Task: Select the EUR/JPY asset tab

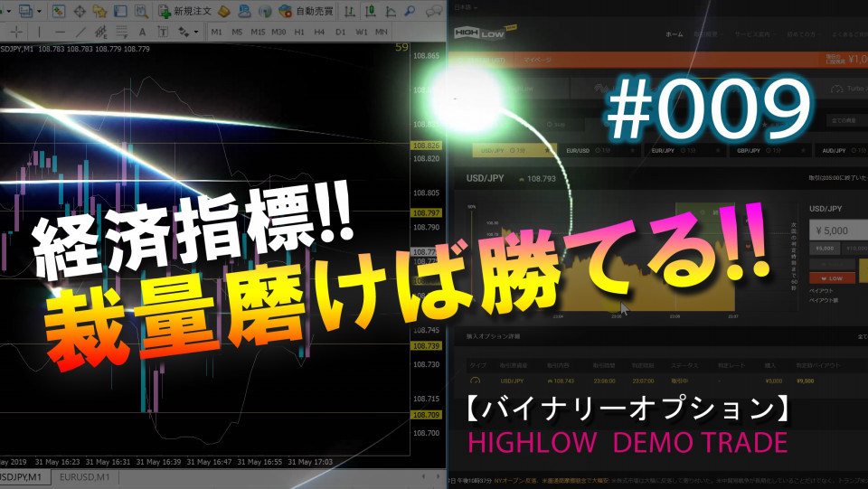Action: click(684, 150)
